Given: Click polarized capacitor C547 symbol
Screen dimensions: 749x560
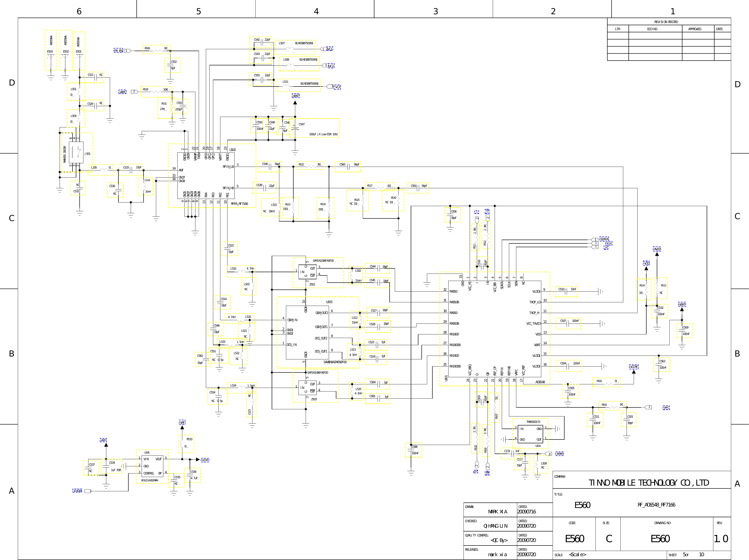Looking at the screenshot, I should click(x=295, y=129).
